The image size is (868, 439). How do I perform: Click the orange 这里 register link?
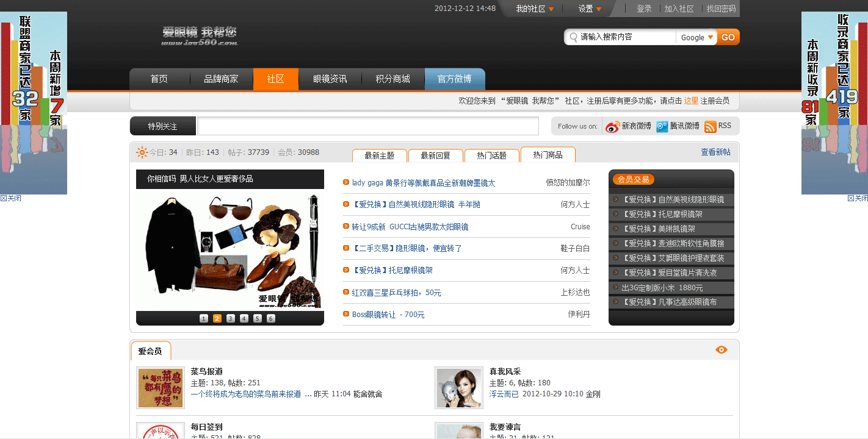[691, 101]
